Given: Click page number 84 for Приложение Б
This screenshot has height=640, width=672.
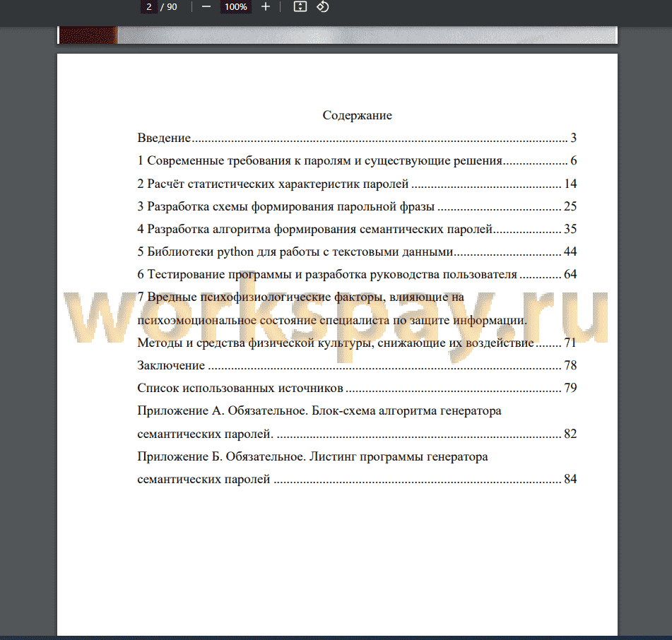Looking at the screenshot, I should pos(570,479).
